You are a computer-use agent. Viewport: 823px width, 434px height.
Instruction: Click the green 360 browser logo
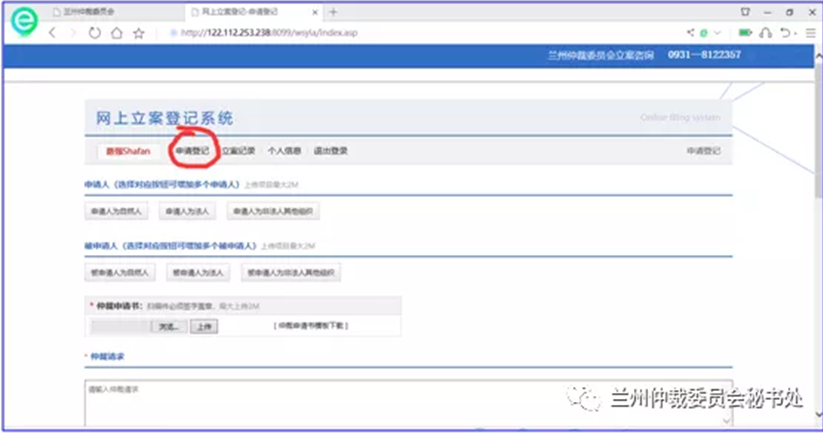24,21
